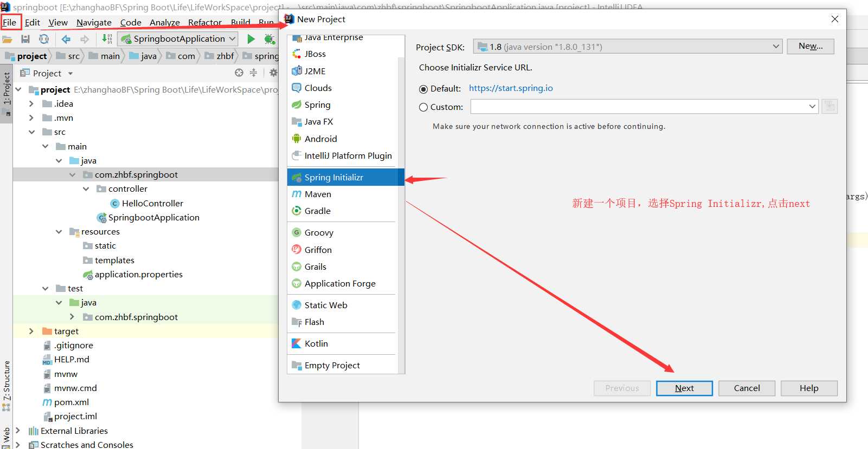Click the Collapse All icon in Project panel
This screenshot has width=868, height=449.
point(253,73)
